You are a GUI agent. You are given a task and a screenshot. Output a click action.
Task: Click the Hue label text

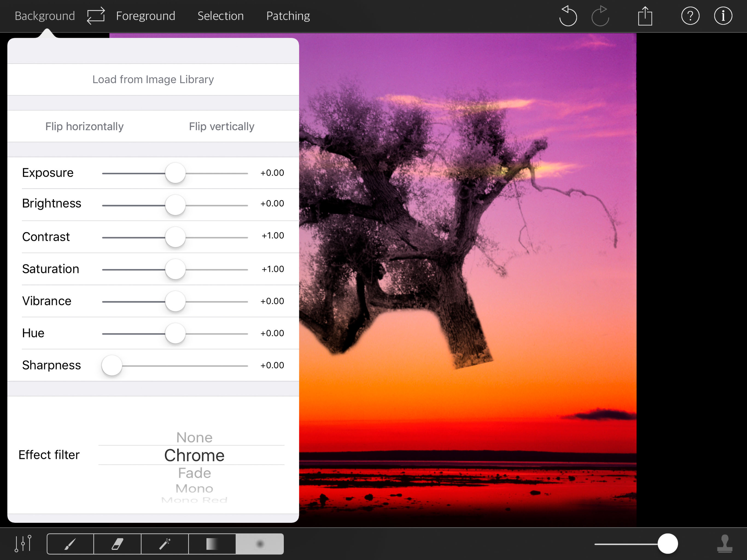click(33, 333)
